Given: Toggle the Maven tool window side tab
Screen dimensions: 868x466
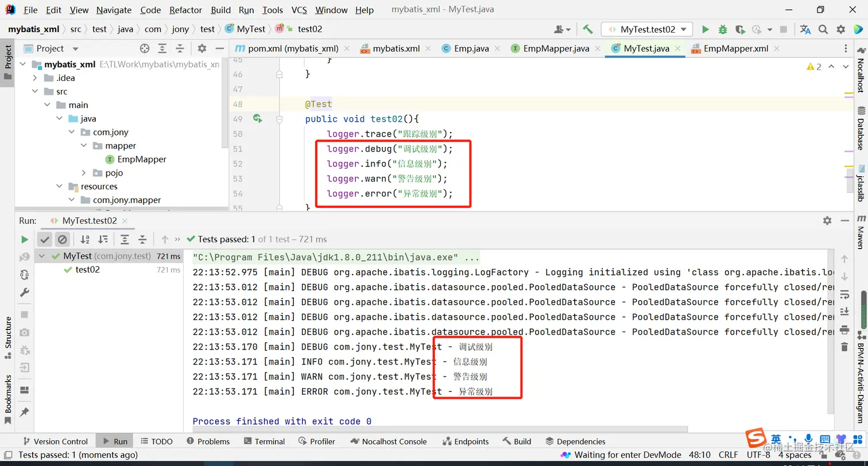Looking at the screenshot, I should (x=861, y=231).
